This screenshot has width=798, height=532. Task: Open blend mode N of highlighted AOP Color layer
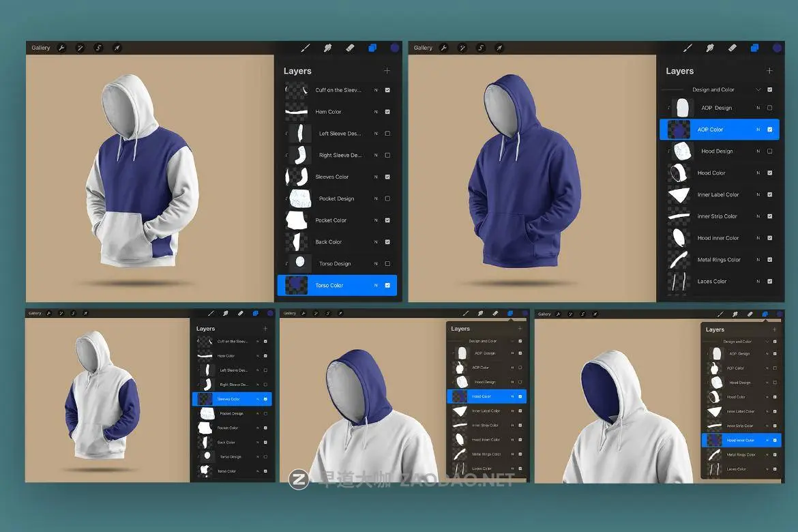point(758,130)
